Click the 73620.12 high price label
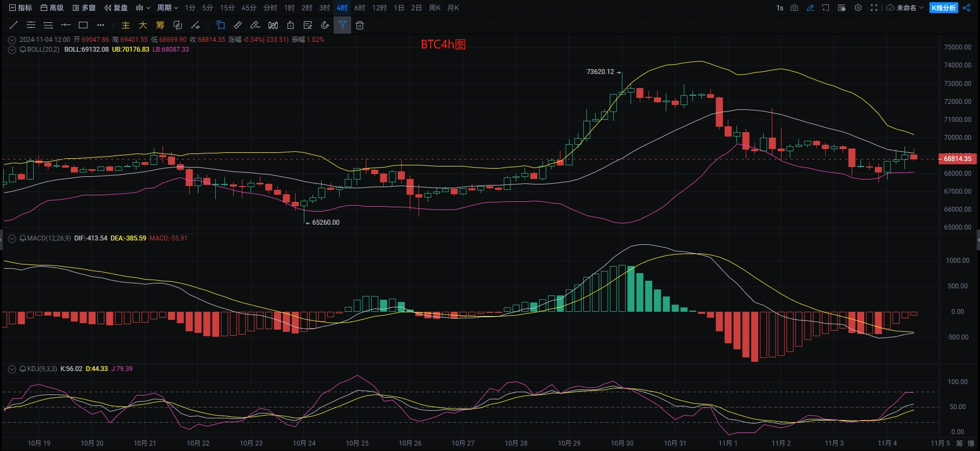Viewport: 980px width, 451px height. click(x=600, y=72)
